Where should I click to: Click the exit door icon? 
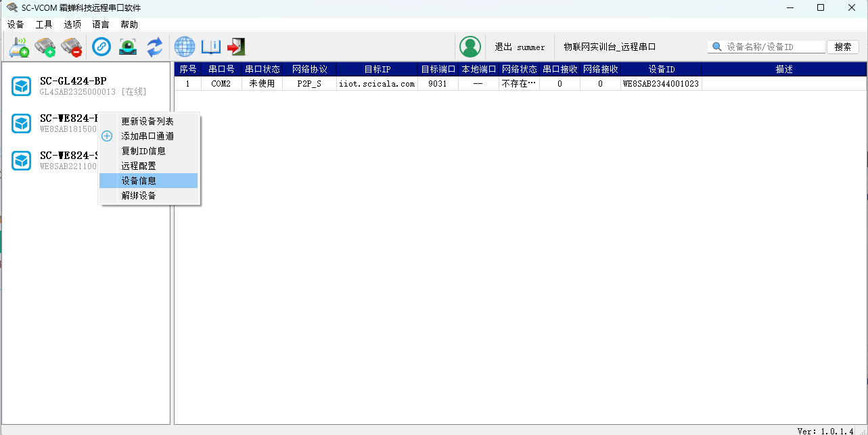coord(236,47)
